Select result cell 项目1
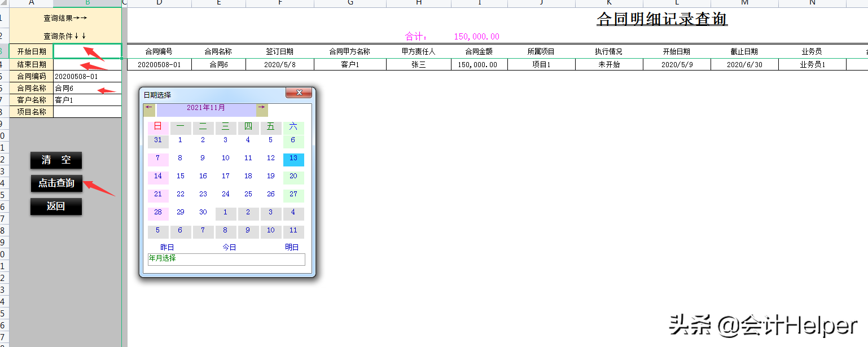 (542, 64)
